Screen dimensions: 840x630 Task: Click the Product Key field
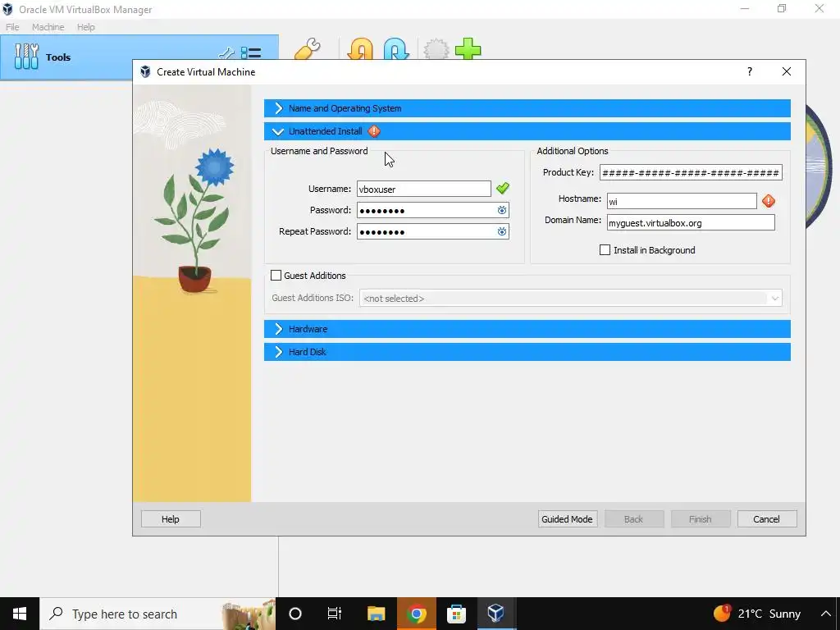click(x=691, y=172)
